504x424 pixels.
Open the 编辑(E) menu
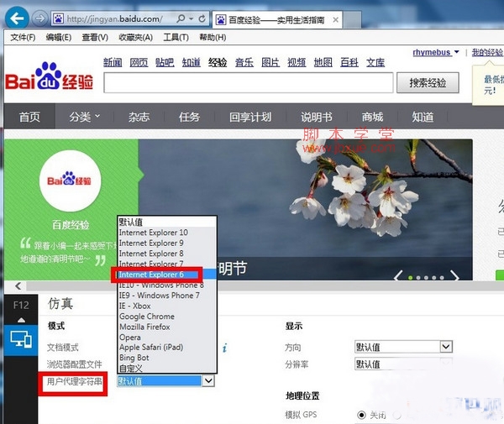(x=59, y=38)
